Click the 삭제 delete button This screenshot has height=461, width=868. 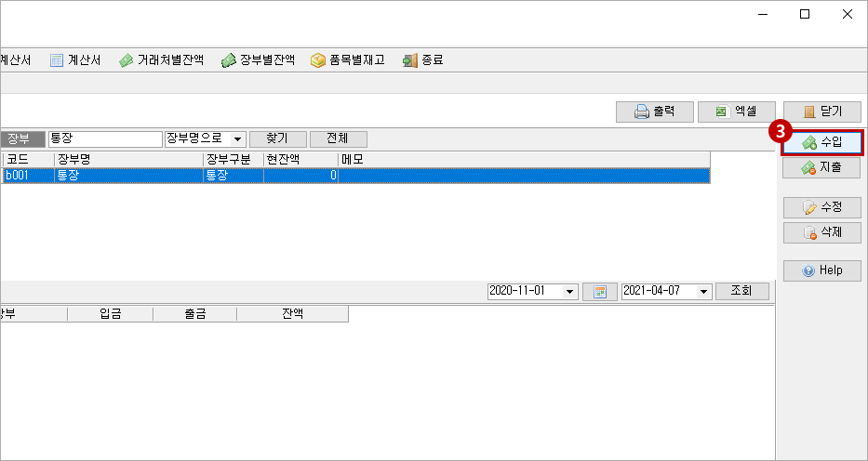(822, 232)
